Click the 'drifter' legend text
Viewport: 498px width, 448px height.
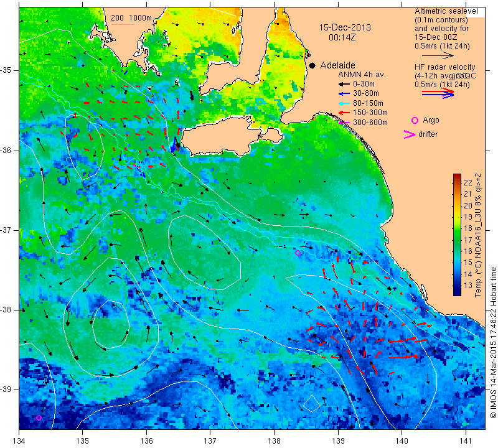[428, 134]
